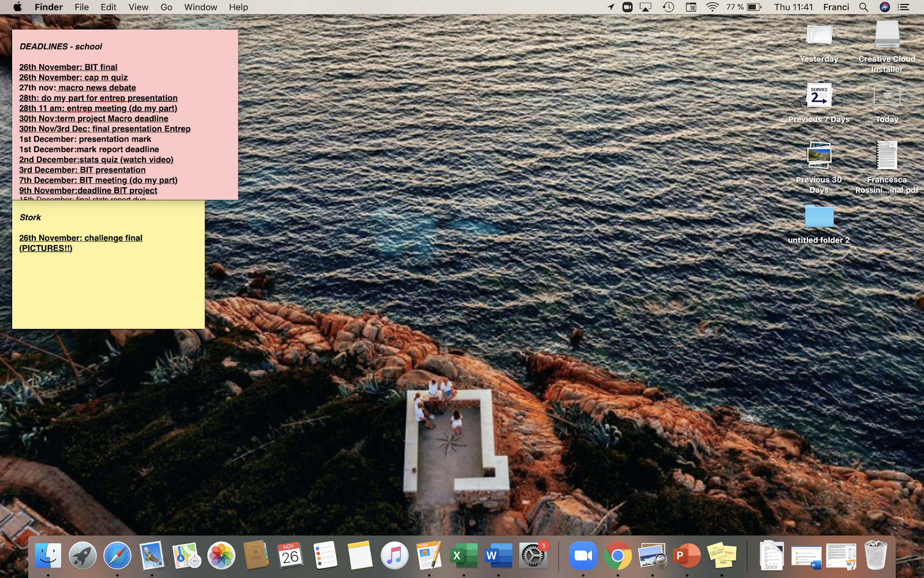Open Pages from the Dock
This screenshot has height=578, width=924.
pyautogui.click(x=429, y=556)
